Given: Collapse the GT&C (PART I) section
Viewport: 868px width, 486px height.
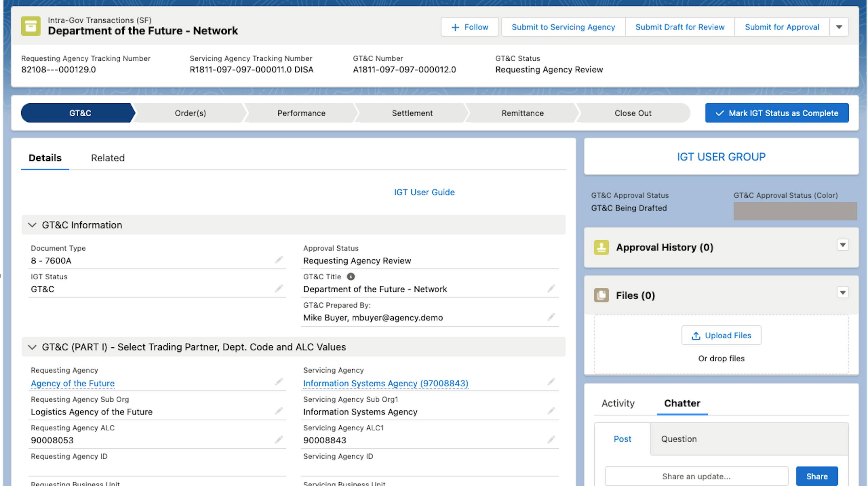Looking at the screenshot, I should 32,347.
